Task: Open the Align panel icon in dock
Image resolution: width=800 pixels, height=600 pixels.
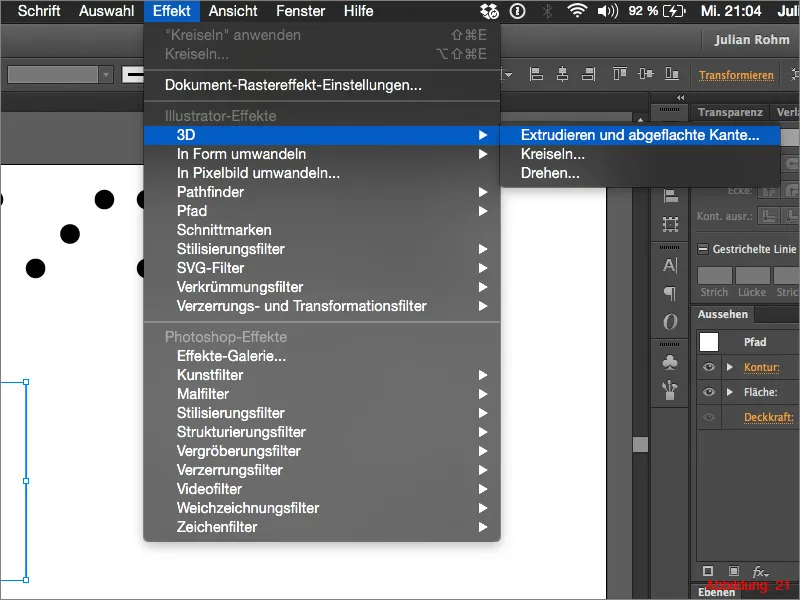Action: coord(670,195)
